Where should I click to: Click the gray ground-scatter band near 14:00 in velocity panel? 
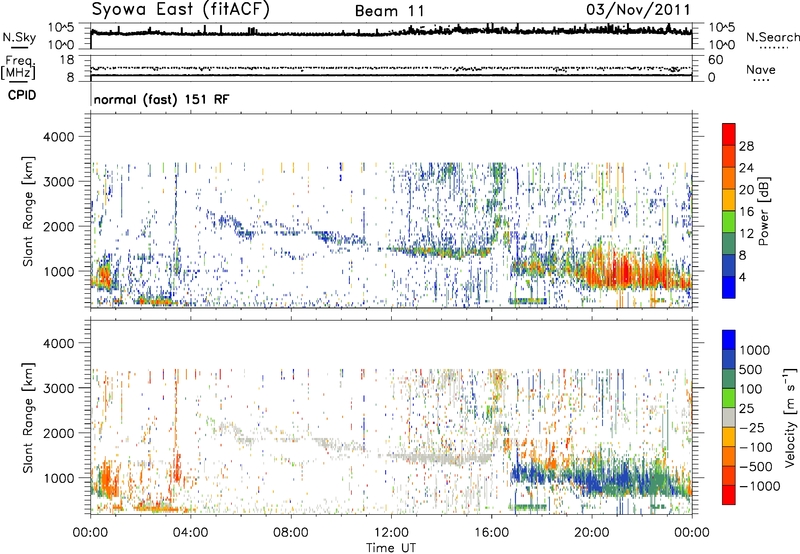(x=439, y=458)
